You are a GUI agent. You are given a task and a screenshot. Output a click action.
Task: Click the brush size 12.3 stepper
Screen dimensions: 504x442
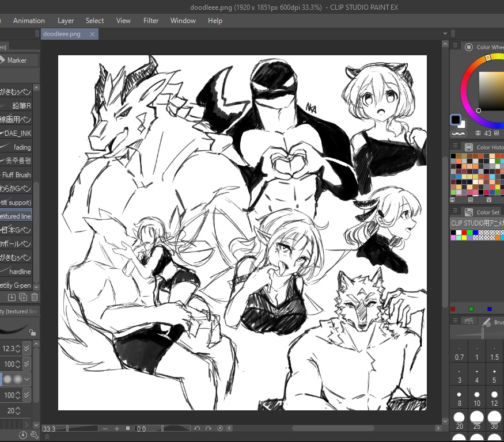coord(18,348)
